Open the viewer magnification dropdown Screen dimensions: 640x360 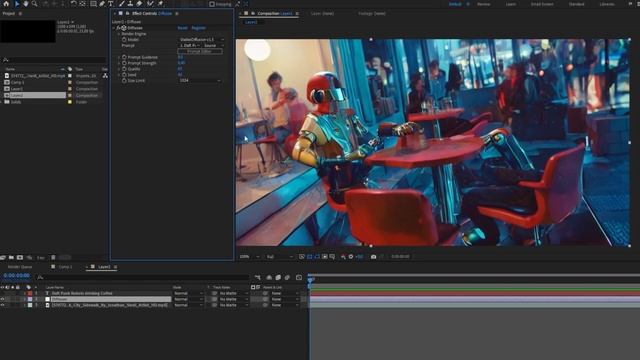(x=250, y=257)
